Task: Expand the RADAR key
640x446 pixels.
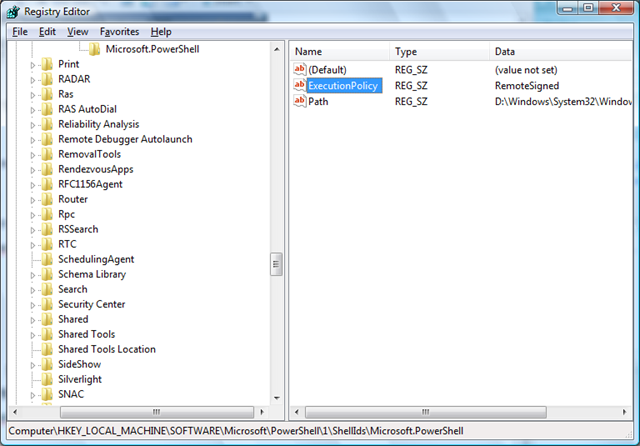Action: pyautogui.click(x=33, y=80)
